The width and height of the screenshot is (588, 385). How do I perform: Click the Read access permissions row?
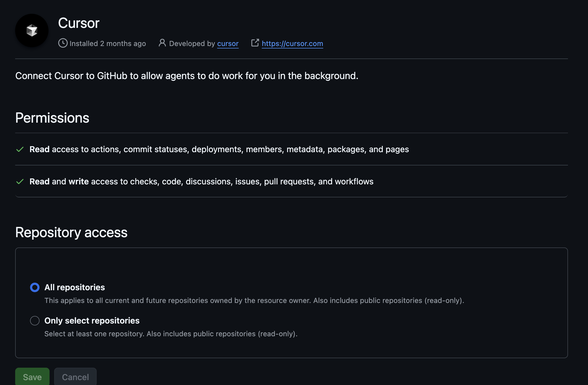click(219, 149)
